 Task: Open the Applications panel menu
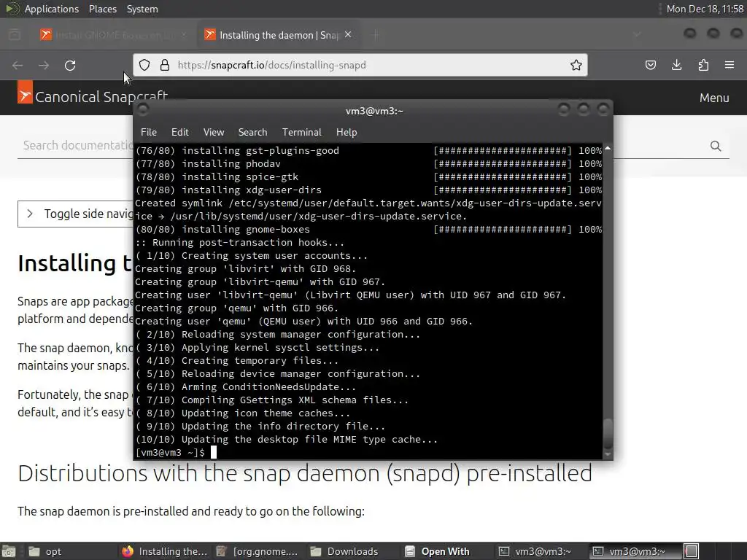point(52,9)
